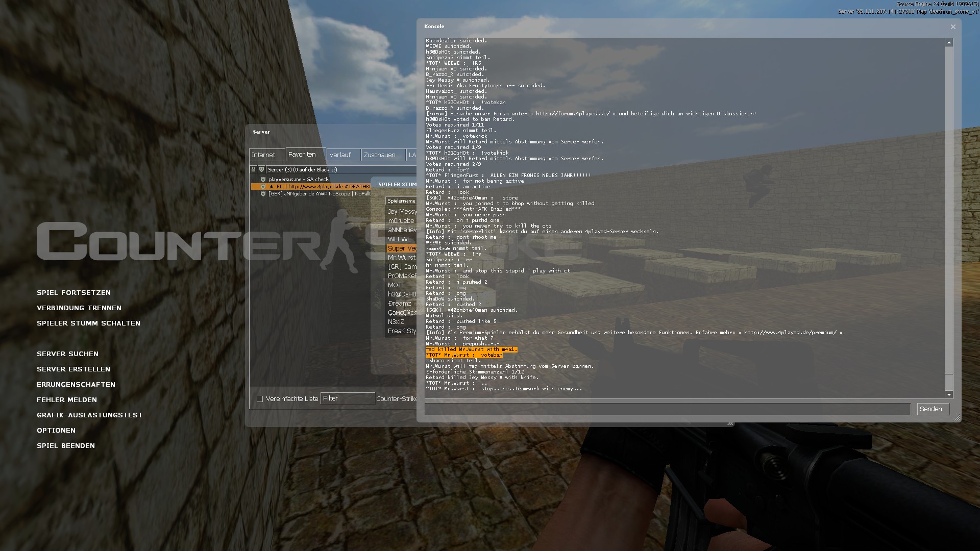
Task: Open Spieler stumm schalten menu entry
Action: pos(88,323)
